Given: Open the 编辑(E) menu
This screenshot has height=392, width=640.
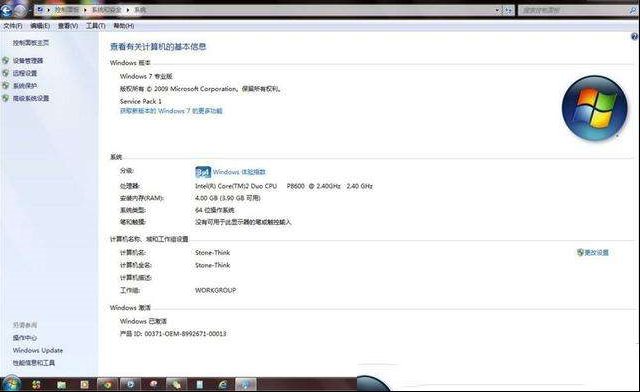Looking at the screenshot, I should (x=40, y=26).
